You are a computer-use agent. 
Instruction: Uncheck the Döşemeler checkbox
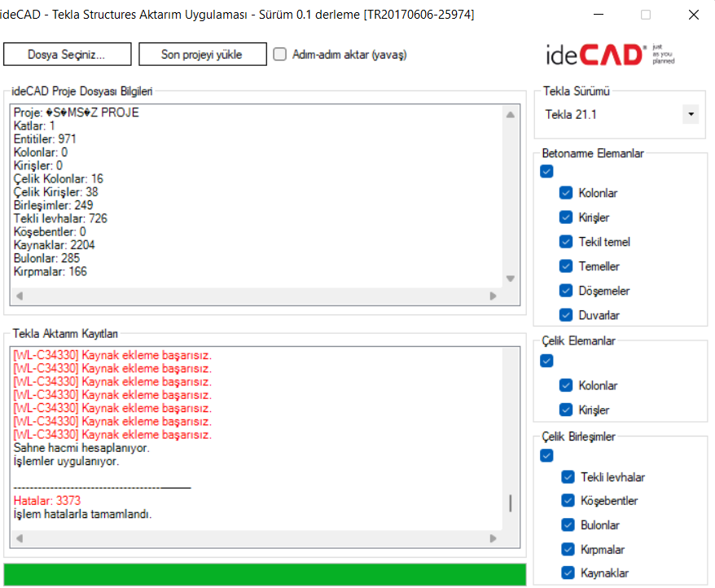click(x=566, y=291)
